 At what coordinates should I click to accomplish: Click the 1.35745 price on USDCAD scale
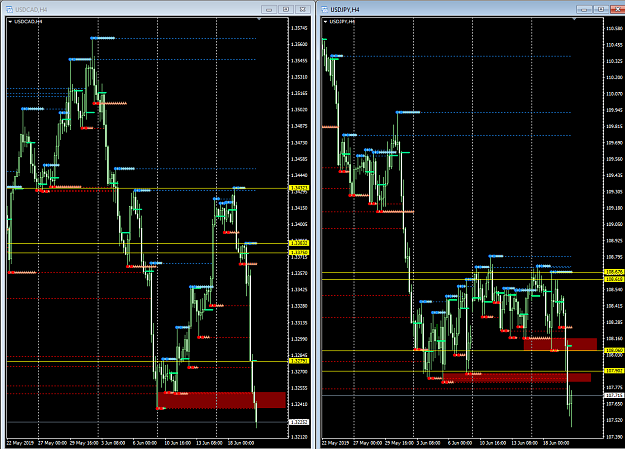point(299,28)
